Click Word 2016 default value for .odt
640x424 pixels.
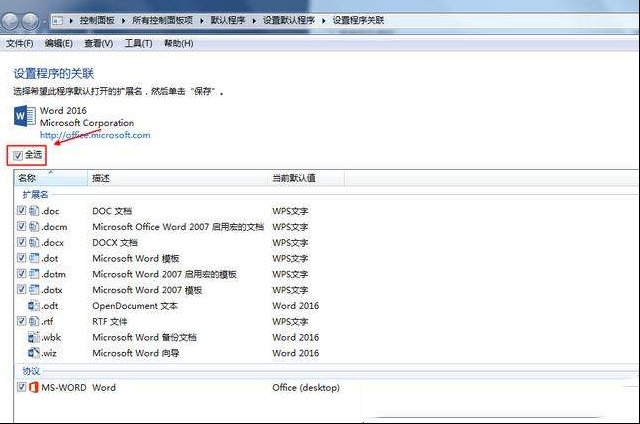point(296,306)
